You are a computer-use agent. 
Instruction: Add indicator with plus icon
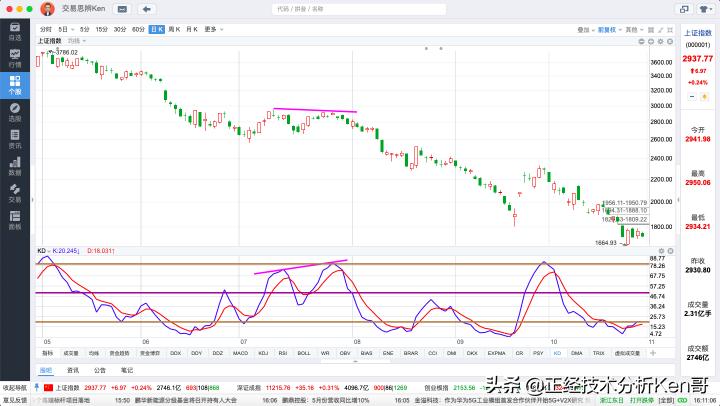(x=653, y=353)
